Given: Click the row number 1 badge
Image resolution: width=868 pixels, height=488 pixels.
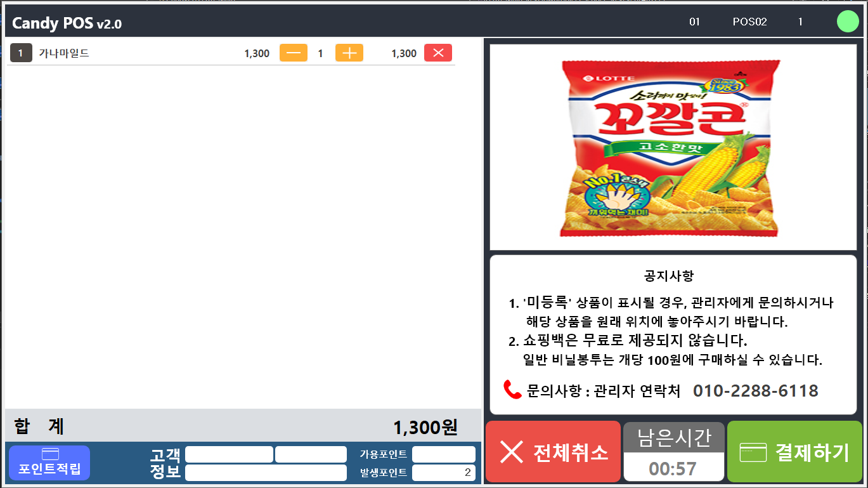Looking at the screenshot, I should (20, 53).
